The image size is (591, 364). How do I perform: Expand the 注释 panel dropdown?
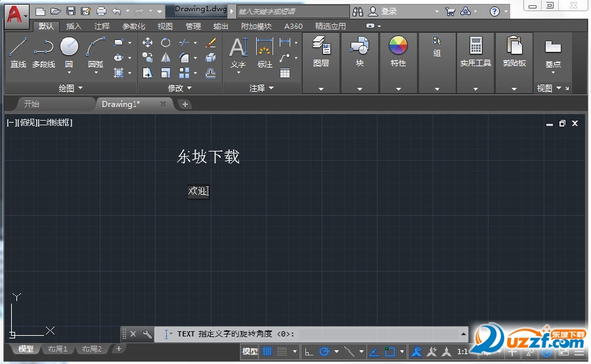pos(261,88)
